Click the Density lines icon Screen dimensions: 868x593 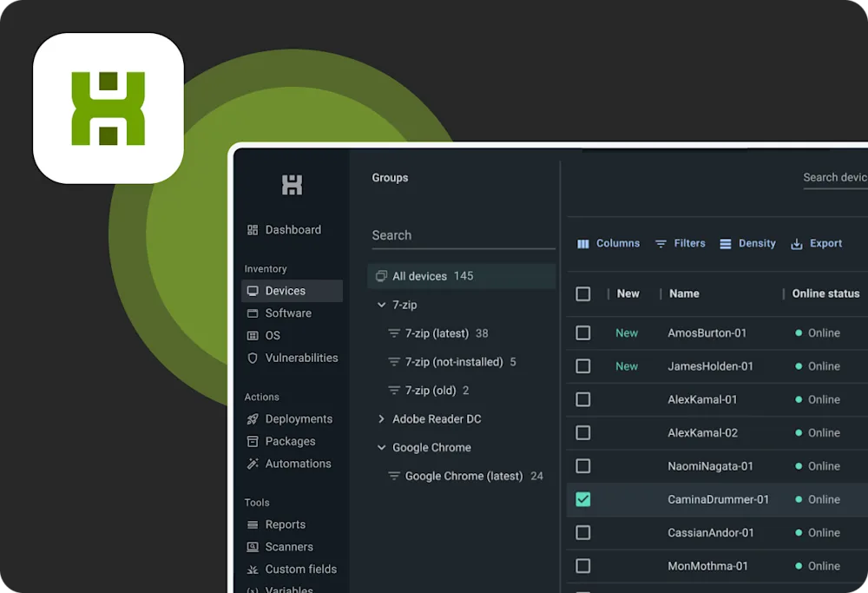[725, 244]
